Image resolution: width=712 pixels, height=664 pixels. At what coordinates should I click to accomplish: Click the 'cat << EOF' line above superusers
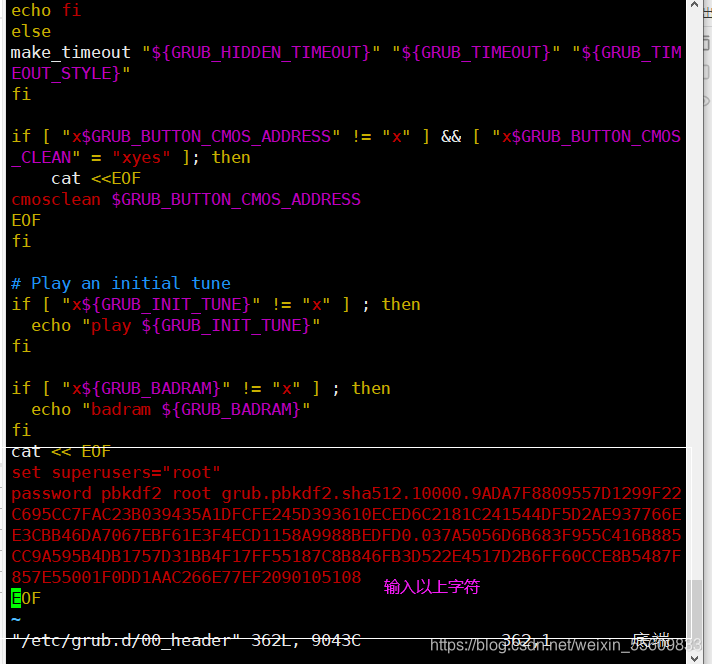coord(61,451)
